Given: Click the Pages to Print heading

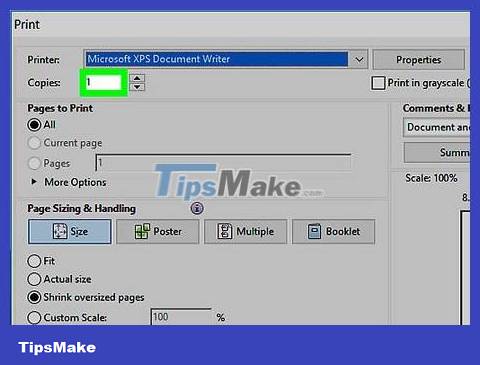Looking at the screenshot, I should [x=60, y=108].
